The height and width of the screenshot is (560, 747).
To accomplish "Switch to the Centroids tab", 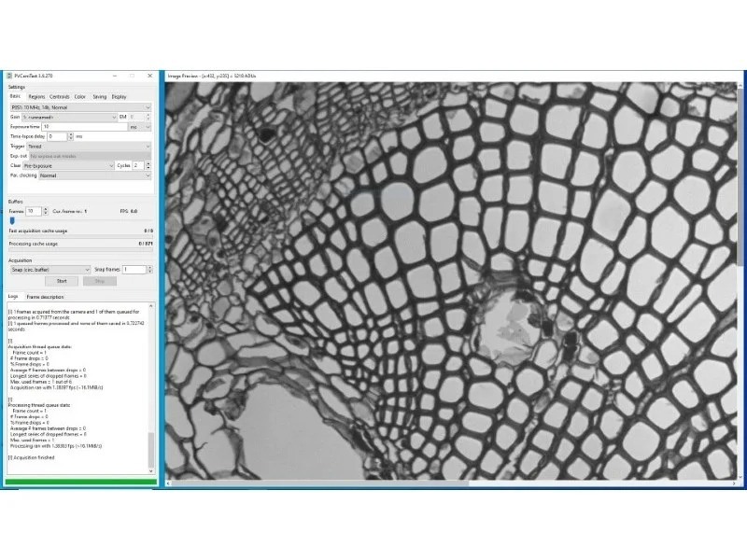I will pos(59,96).
